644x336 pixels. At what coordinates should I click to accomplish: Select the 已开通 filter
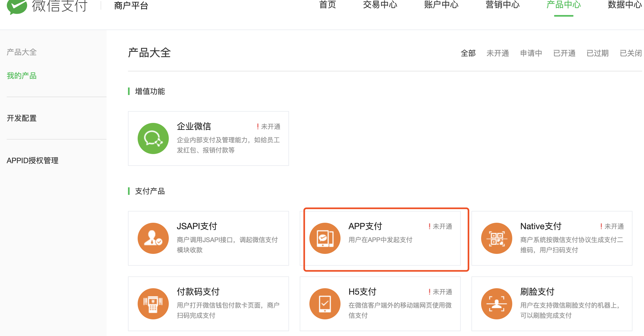564,53
